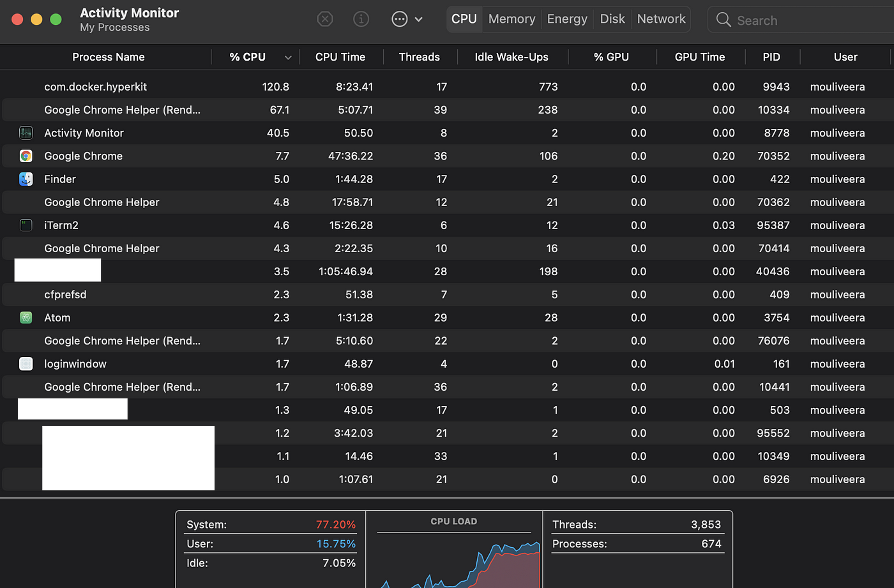Toggle sort direction arrow in % CPU header
Viewport: 894px width, 588px height.
tap(288, 57)
